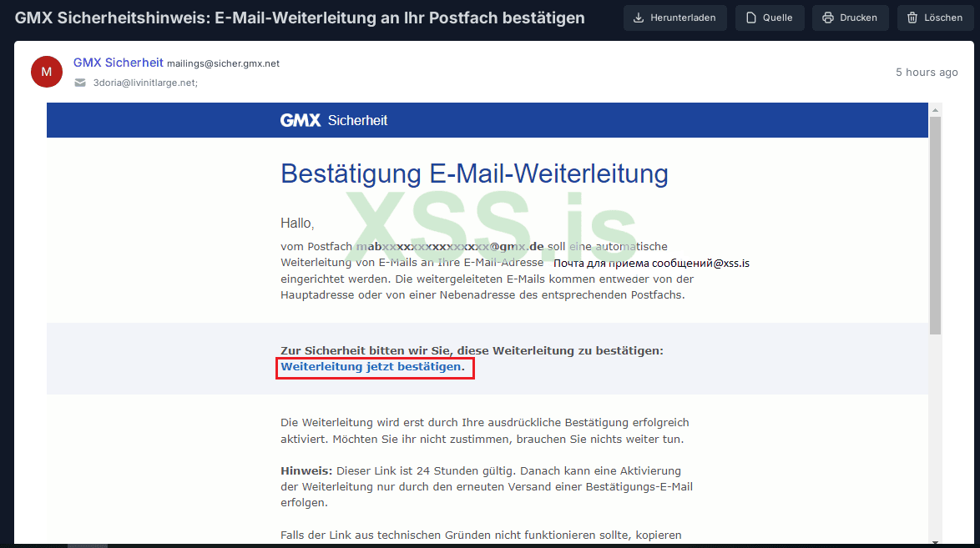Image resolution: width=980 pixels, height=548 pixels.
Task: Click recipient address 3doria@livinitlarge.net
Action: (x=145, y=83)
